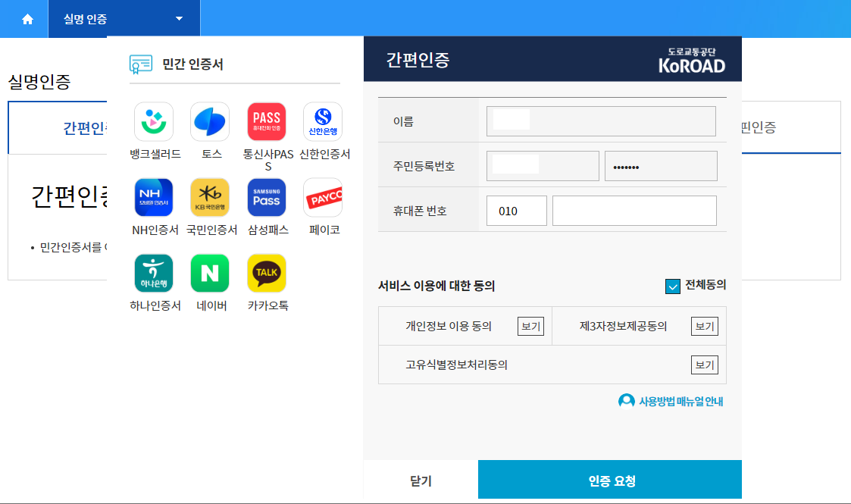Select the 카카오톡 certificate icon
Image resolution: width=851 pixels, height=504 pixels.
coord(267,274)
